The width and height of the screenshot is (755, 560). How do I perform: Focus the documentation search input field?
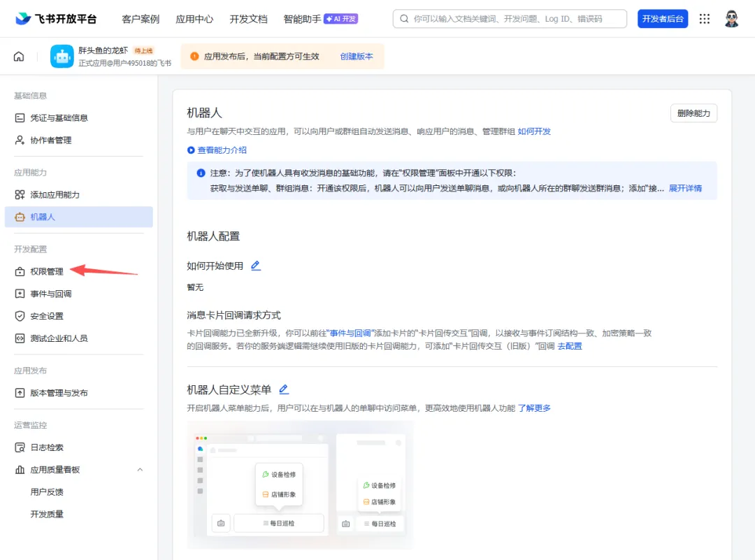click(510, 19)
